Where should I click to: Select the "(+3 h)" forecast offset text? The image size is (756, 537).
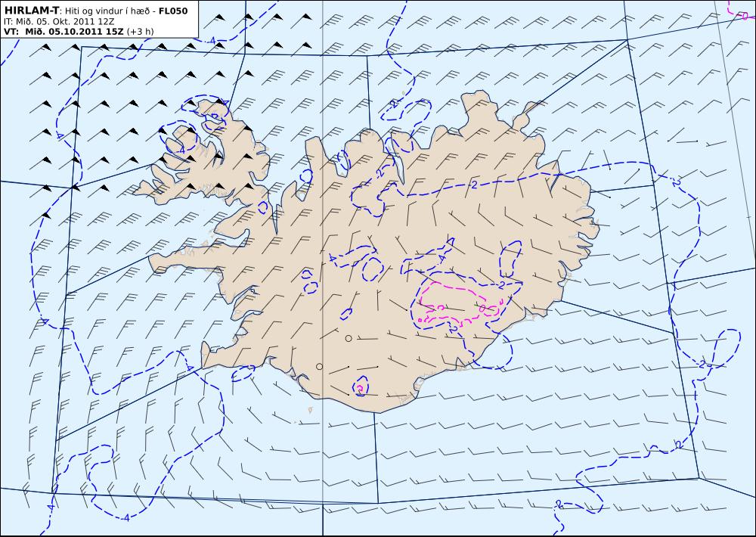pyautogui.click(x=141, y=32)
